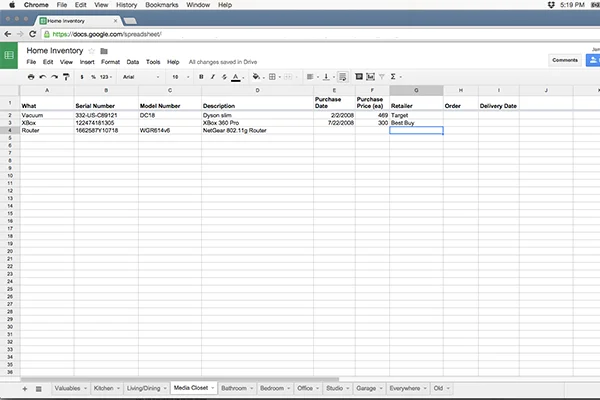Undo the last action
This screenshot has width=600, height=400.
pyautogui.click(x=43, y=77)
